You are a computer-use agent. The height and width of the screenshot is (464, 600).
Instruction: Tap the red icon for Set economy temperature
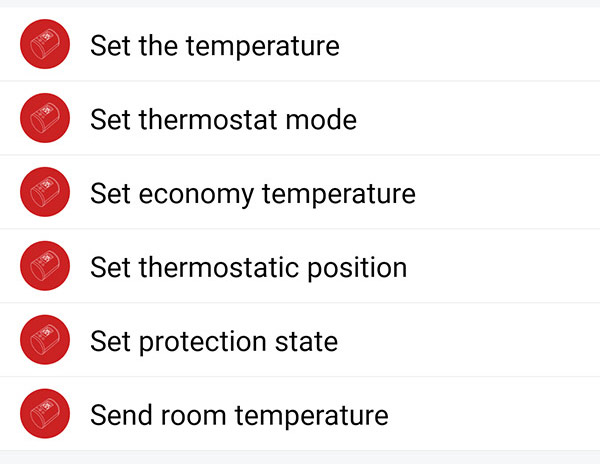[45, 192]
